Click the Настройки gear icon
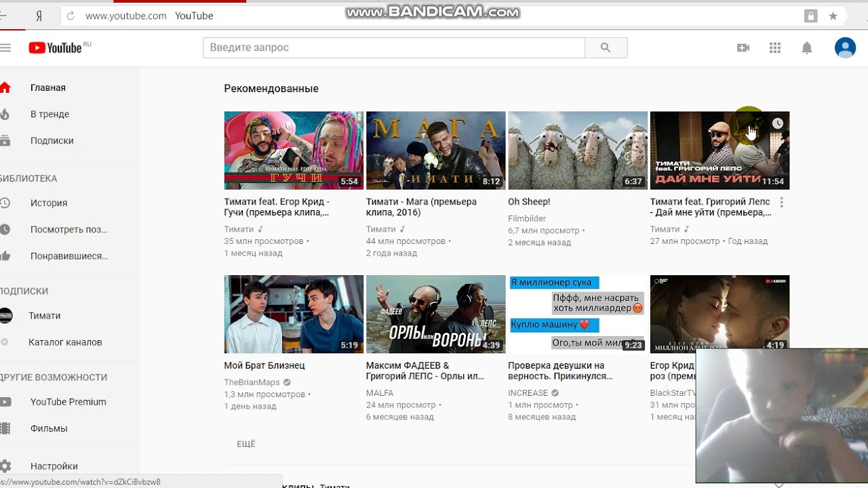The width and height of the screenshot is (868, 488). point(5,466)
